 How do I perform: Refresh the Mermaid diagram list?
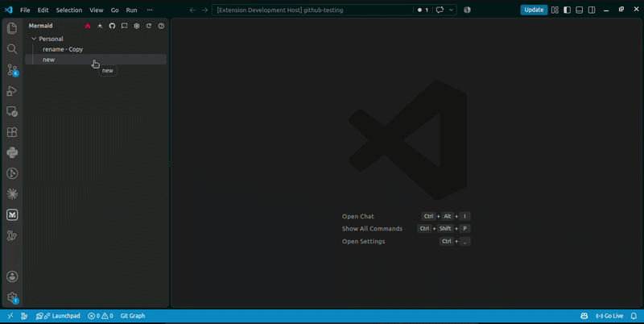tap(149, 26)
